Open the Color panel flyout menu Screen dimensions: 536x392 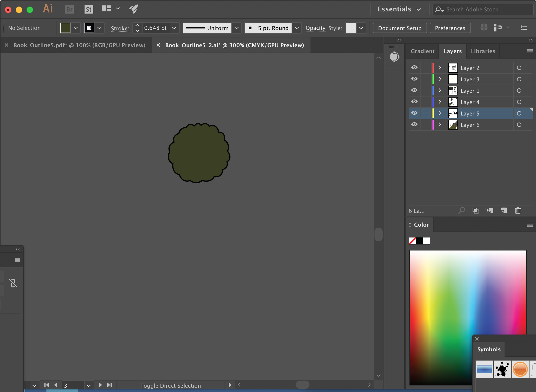[530, 225]
